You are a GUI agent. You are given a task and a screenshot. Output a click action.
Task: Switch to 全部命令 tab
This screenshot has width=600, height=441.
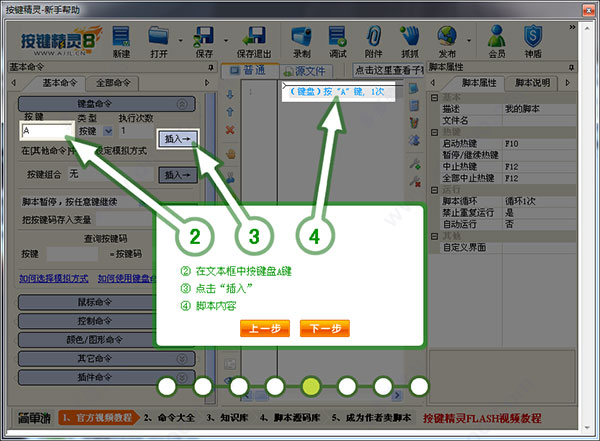click(x=113, y=83)
